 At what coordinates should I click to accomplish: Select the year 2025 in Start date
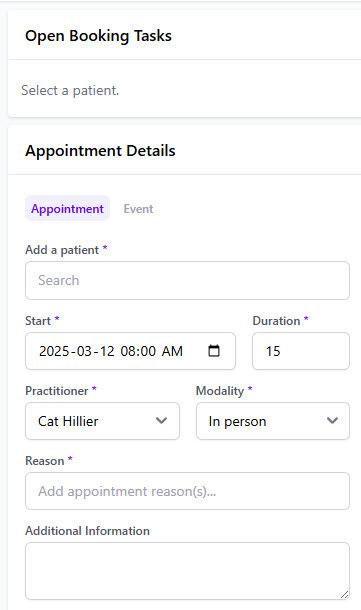54,351
